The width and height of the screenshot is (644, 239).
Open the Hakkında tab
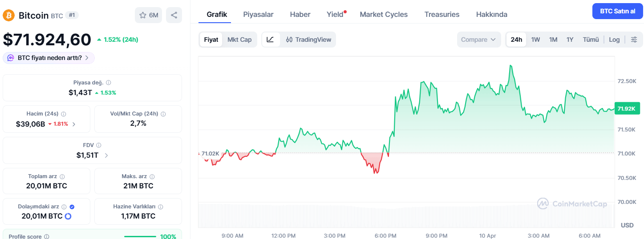coord(492,14)
